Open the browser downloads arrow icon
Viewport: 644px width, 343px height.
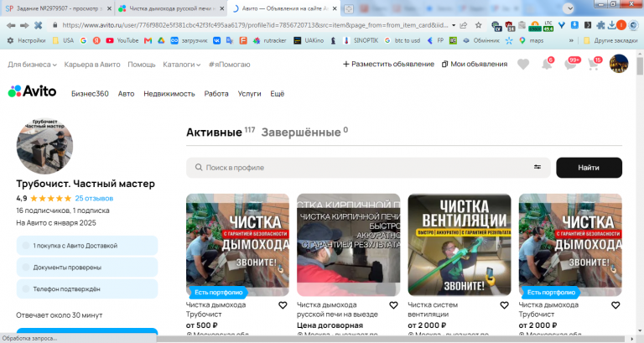coord(612,25)
